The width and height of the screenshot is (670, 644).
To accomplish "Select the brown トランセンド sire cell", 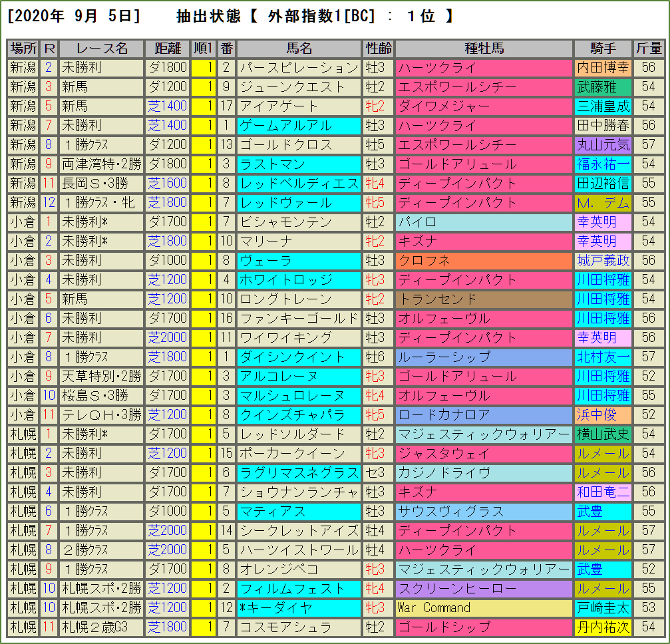I will point(484,299).
